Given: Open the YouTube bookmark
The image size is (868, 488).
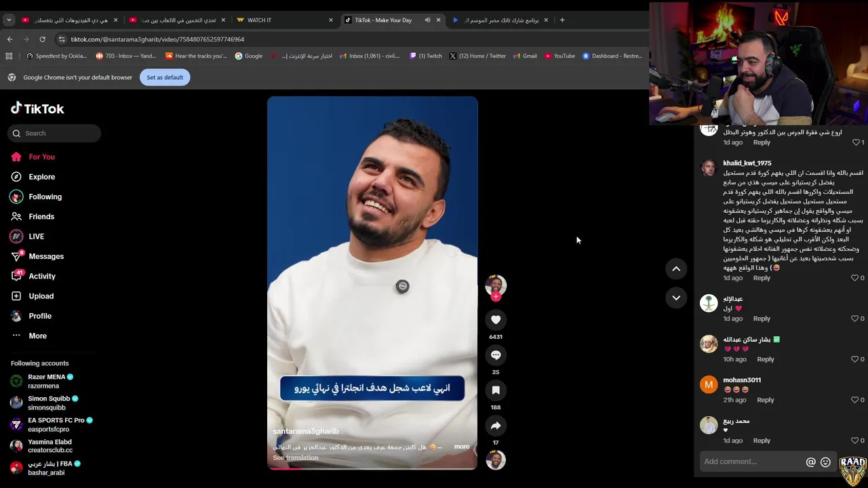Looking at the screenshot, I should click(559, 56).
